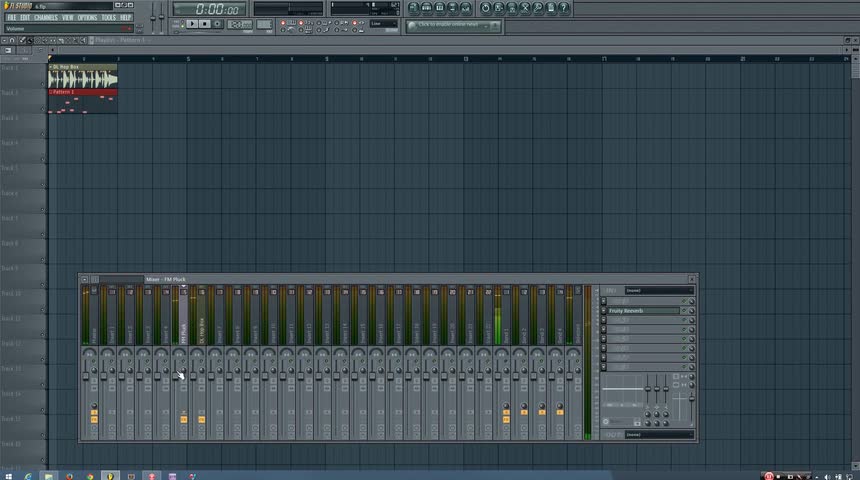Open the Line snap mode dropdown
The height and width of the screenshot is (480, 860).
tap(383, 24)
